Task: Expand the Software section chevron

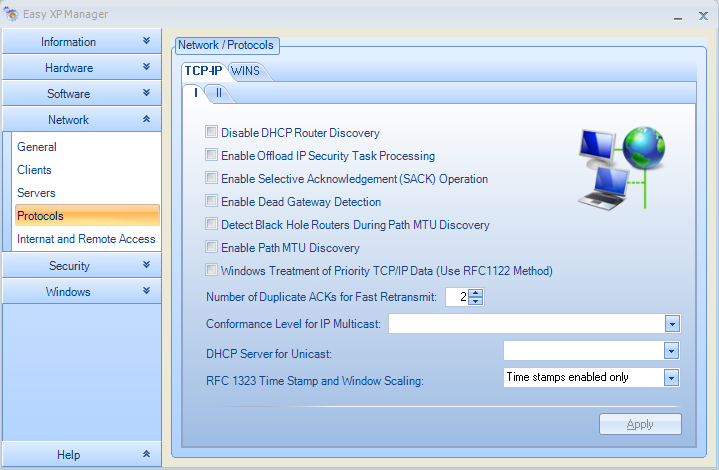Action: click(146, 93)
